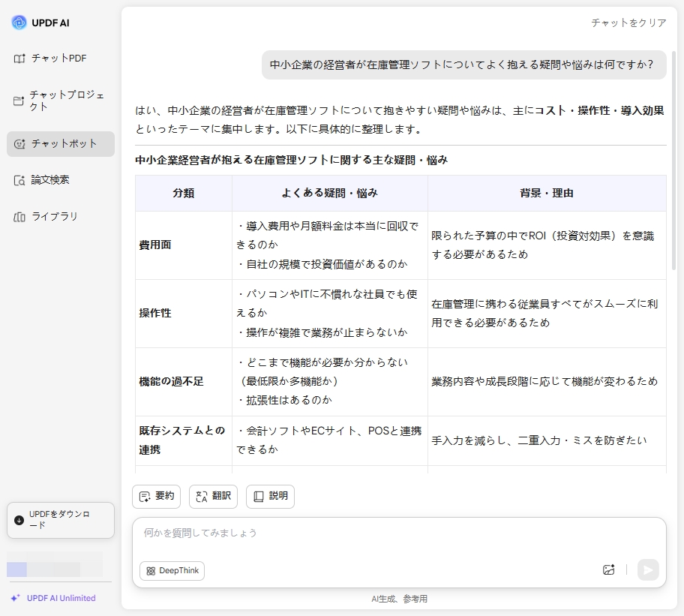Click the 論文検索 search icon

click(x=19, y=180)
